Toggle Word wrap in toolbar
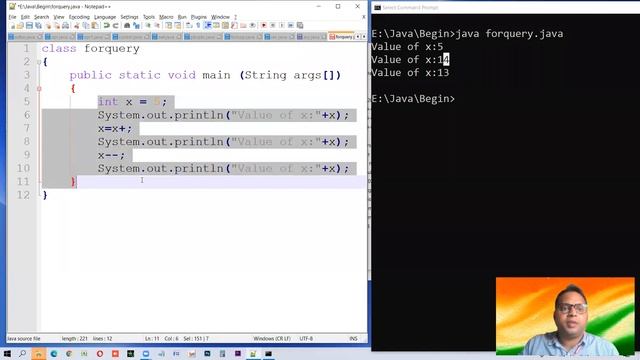The width and height of the screenshot is (640, 360). point(189,25)
